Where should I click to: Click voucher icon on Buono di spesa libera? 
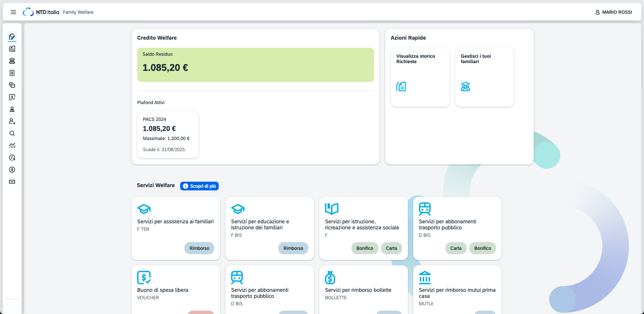(x=144, y=277)
